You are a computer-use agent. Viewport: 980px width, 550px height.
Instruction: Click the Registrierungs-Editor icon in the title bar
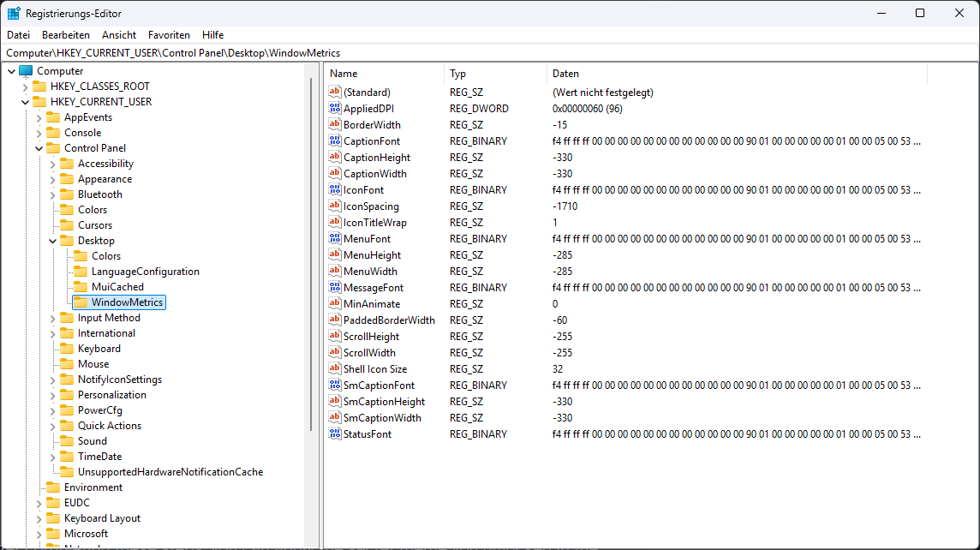coord(13,13)
